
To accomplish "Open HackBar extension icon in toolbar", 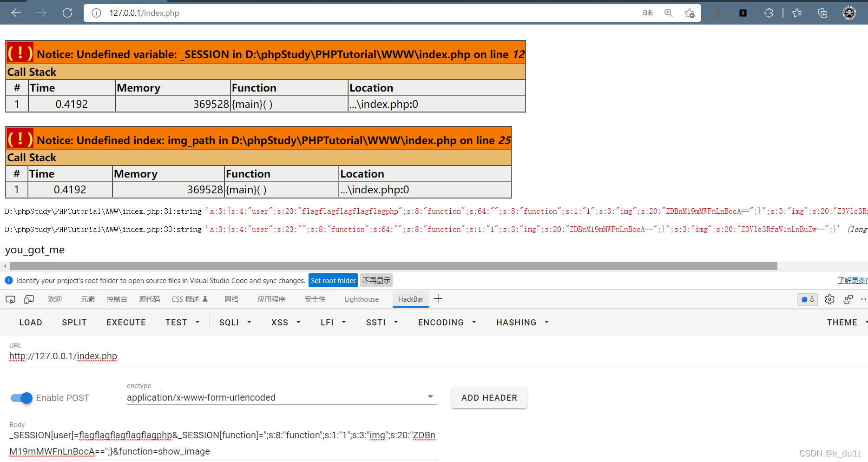I will tap(743, 13).
